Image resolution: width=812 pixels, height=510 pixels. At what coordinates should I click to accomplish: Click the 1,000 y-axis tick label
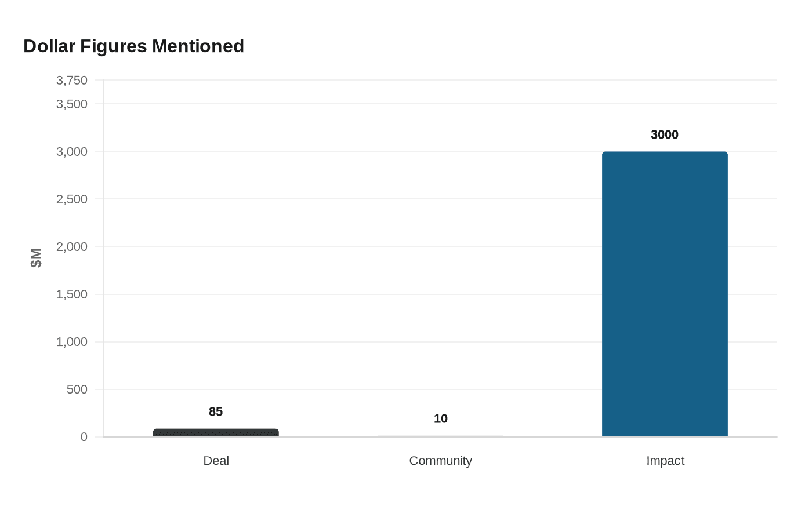[72, 342]
